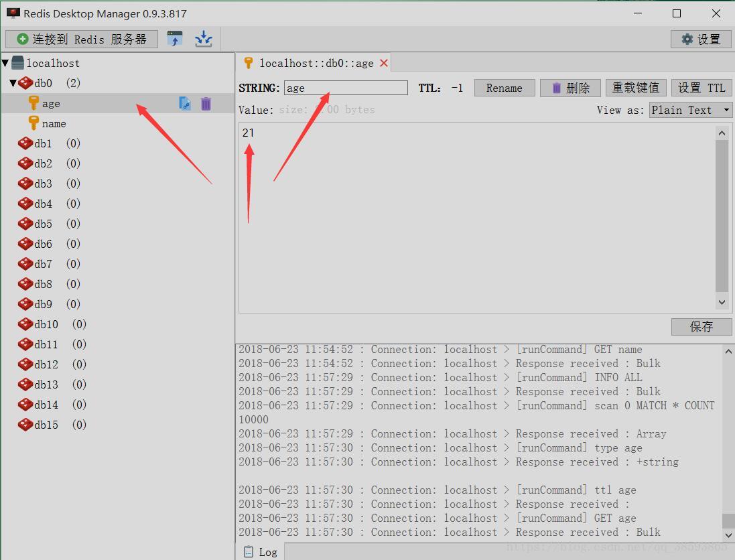Click the db0 database icon

click(25, 83)
